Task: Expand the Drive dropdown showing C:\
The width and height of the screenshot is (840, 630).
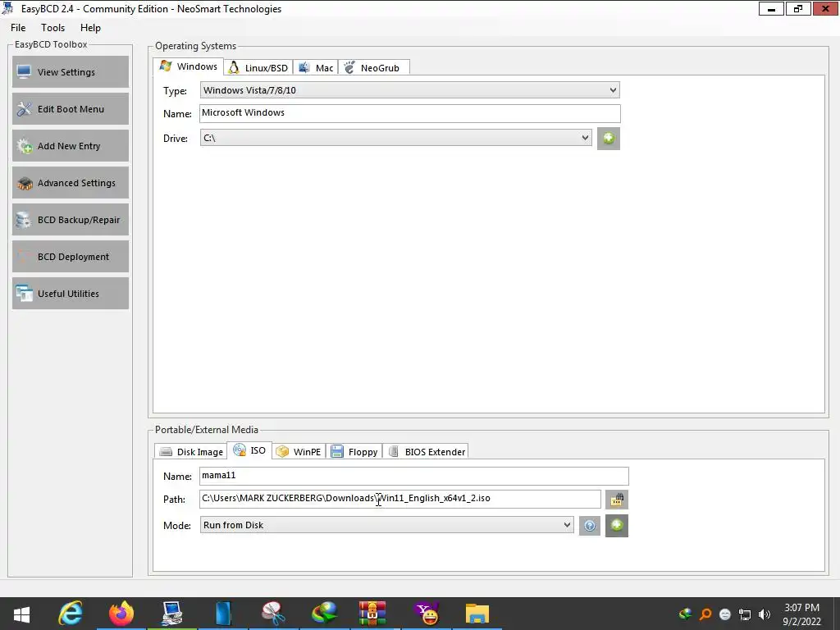Action: 396,138
